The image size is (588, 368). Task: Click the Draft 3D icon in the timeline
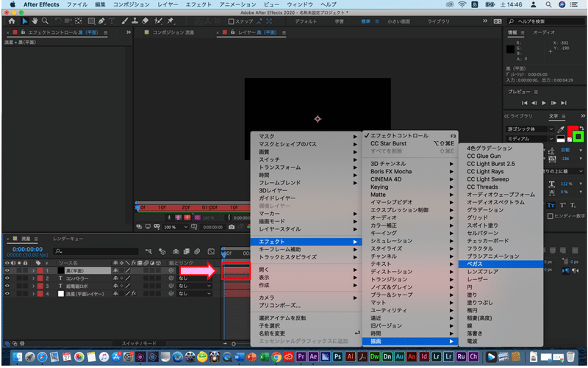tap(162, 251)
